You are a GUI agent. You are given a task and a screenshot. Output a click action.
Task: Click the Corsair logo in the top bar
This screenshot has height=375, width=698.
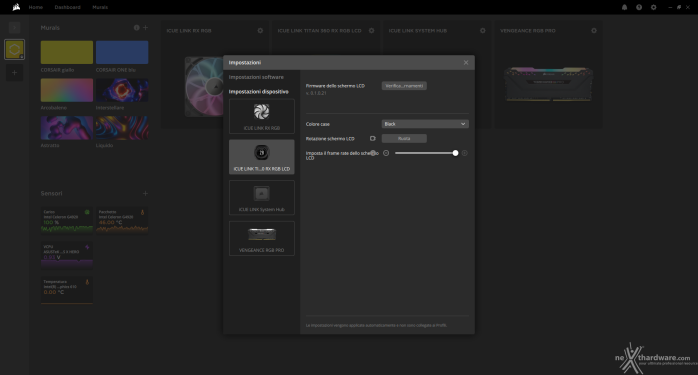tap(16, 7)
